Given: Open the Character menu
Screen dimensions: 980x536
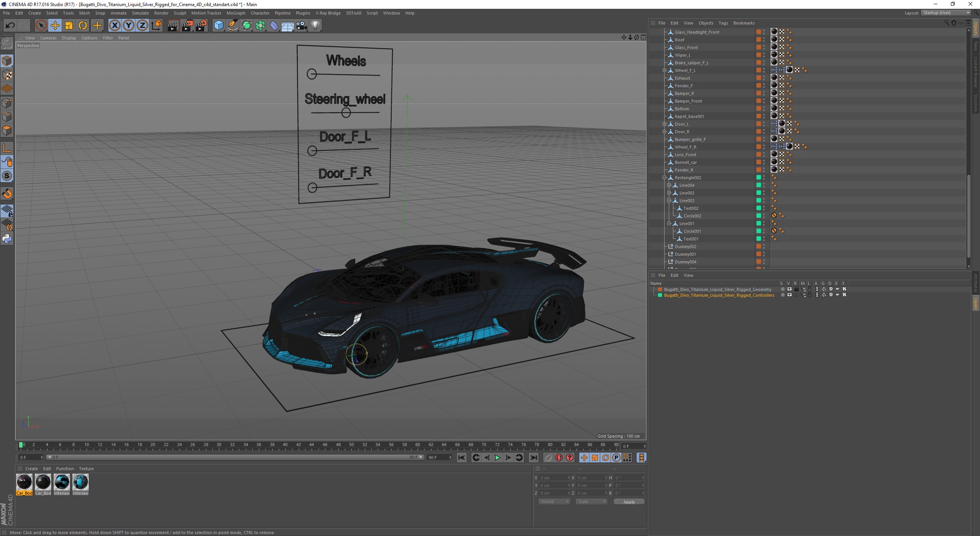Looking at the screenshot, I should click(x=260, y=13).
